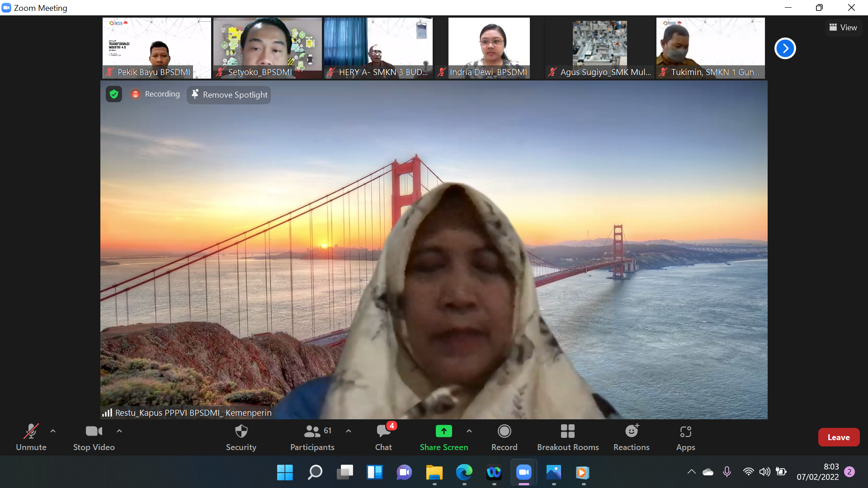Open Wi-Fi network settings in tray
The height and width of the screenshot is (488, 868).
click(748, 472)
